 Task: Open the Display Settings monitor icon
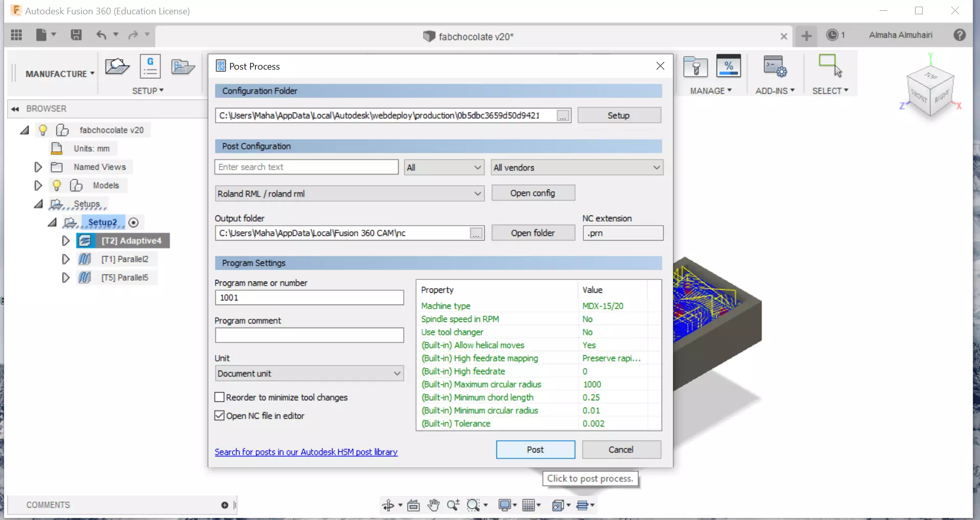(505, 506)
